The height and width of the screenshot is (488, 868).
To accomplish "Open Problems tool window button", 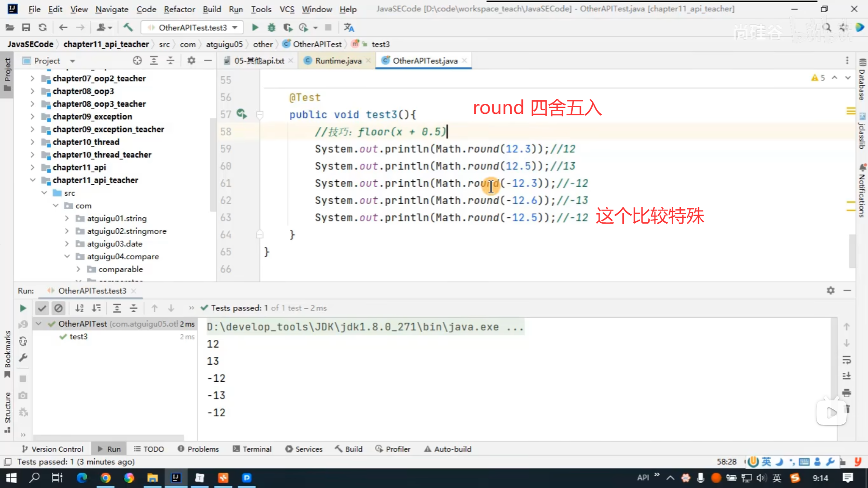I will pos(198,449).
